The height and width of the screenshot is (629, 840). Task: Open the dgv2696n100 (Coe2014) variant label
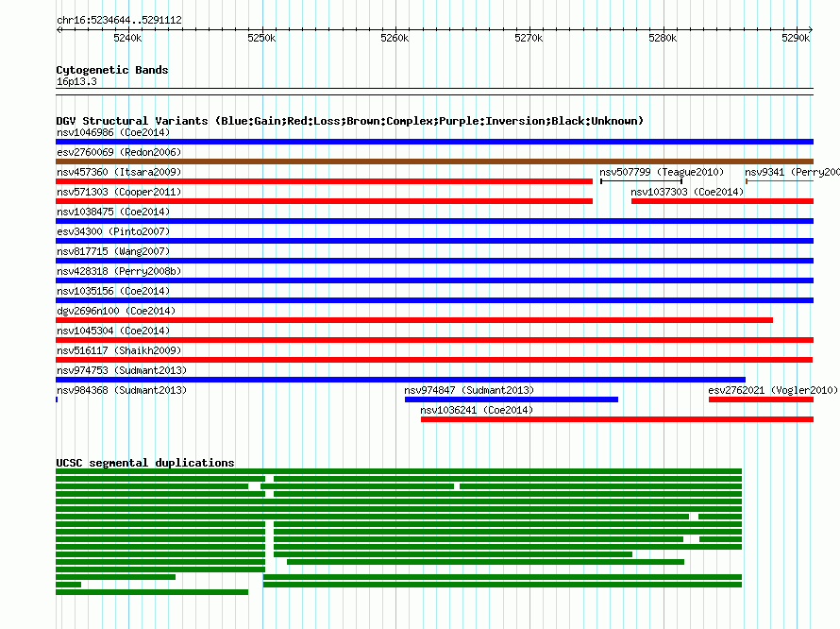[x=116, y=311]
